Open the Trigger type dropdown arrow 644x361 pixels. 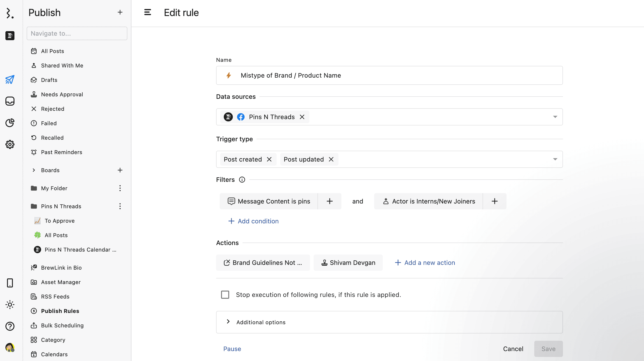[555, 159]
